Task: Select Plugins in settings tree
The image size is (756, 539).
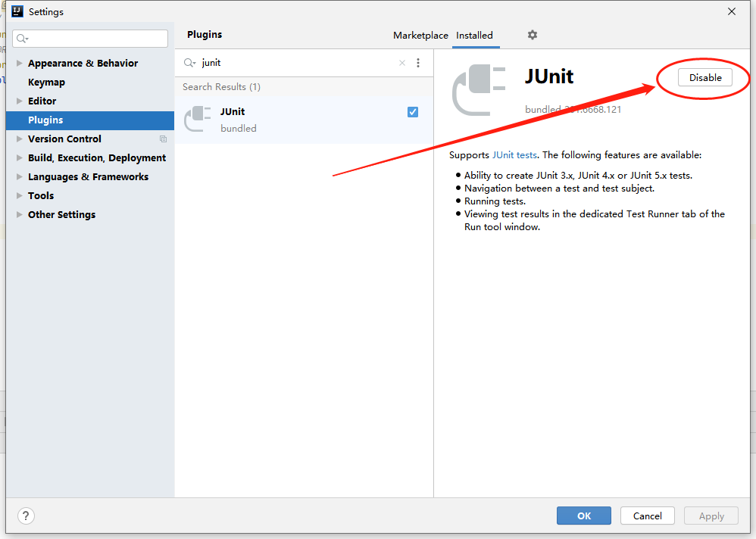Action: tap(90, 120)
